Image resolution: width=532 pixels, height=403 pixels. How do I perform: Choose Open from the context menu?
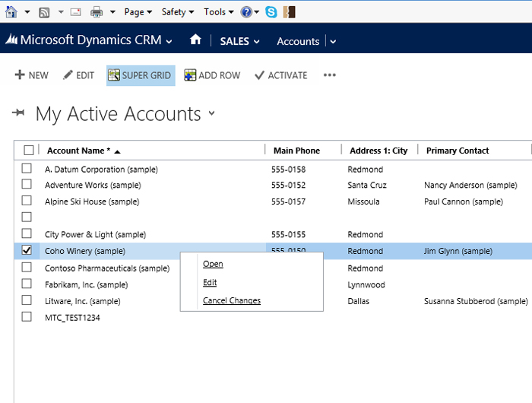pos(213,264)
